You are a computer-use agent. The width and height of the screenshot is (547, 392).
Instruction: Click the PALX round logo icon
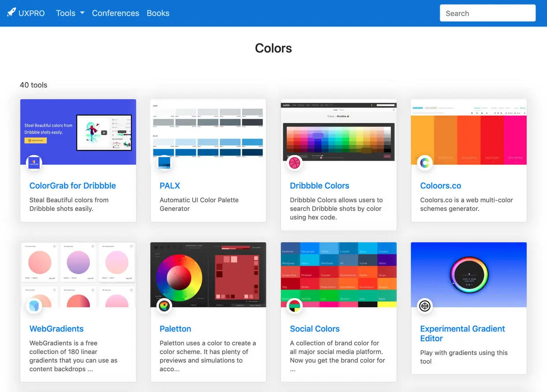(x=164, y=163)
